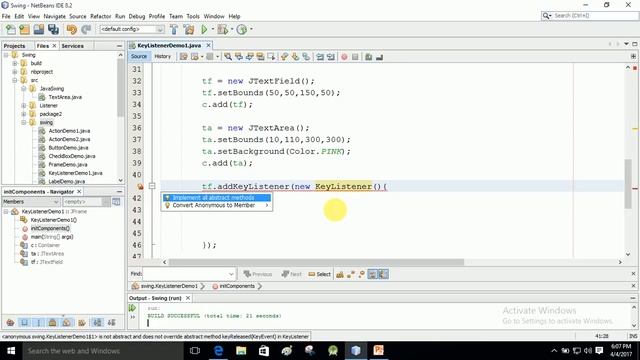Screen dimensions: 640x360
Task: Toggle Sort by Source in Navigator
Action: tap(111, 323)
